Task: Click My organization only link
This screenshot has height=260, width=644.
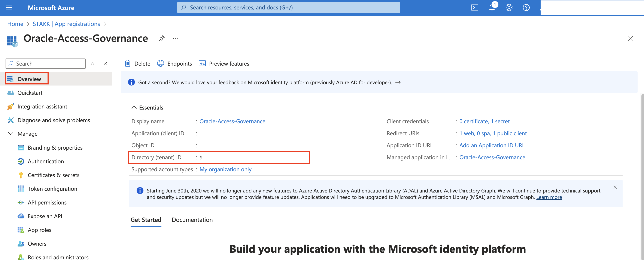Action: (225, 169)
